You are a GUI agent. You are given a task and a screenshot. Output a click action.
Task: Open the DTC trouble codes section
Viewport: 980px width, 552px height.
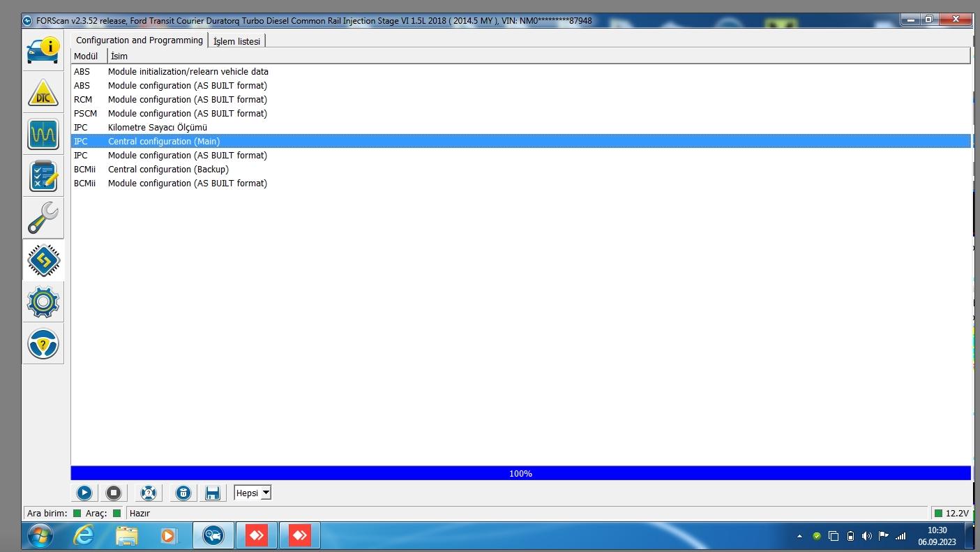pos(43,92)
